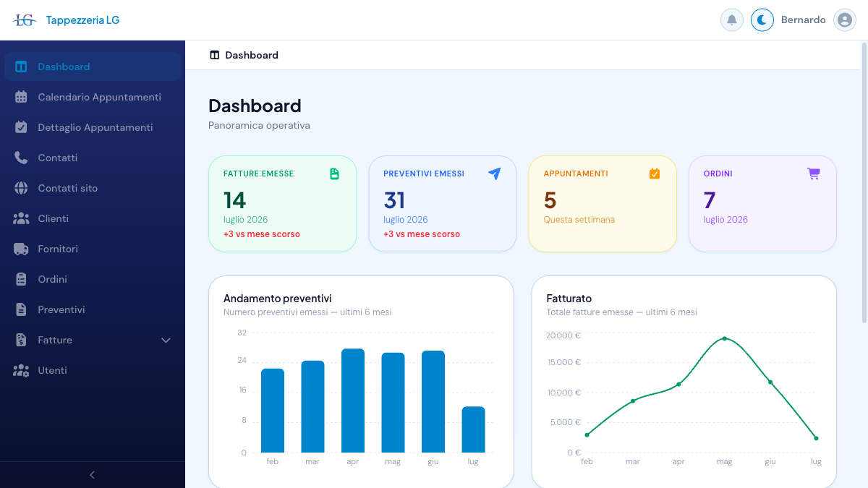The image size is (868, 488).
Task: Click the feb bar in Andamento preventivi
Action: 273,411
